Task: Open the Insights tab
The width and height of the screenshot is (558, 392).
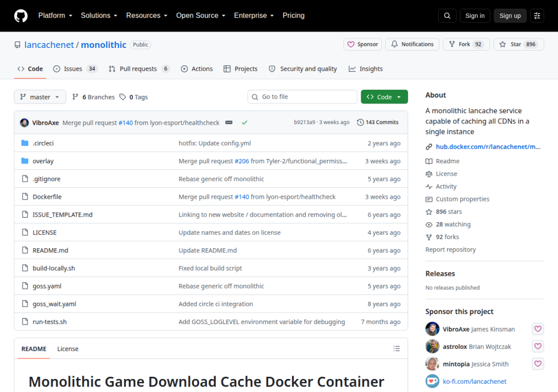Action: 366,69
